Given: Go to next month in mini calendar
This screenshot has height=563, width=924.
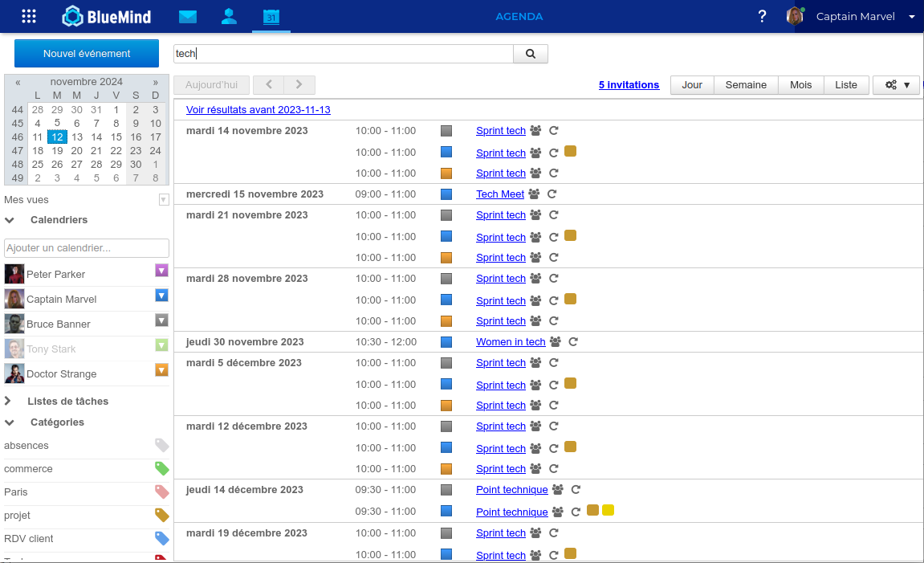Looking at the screenshot, I should tap(156, 82).
